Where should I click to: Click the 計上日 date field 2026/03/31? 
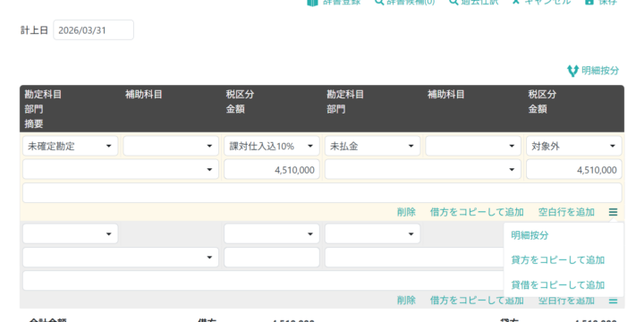(x=93, y=30)
